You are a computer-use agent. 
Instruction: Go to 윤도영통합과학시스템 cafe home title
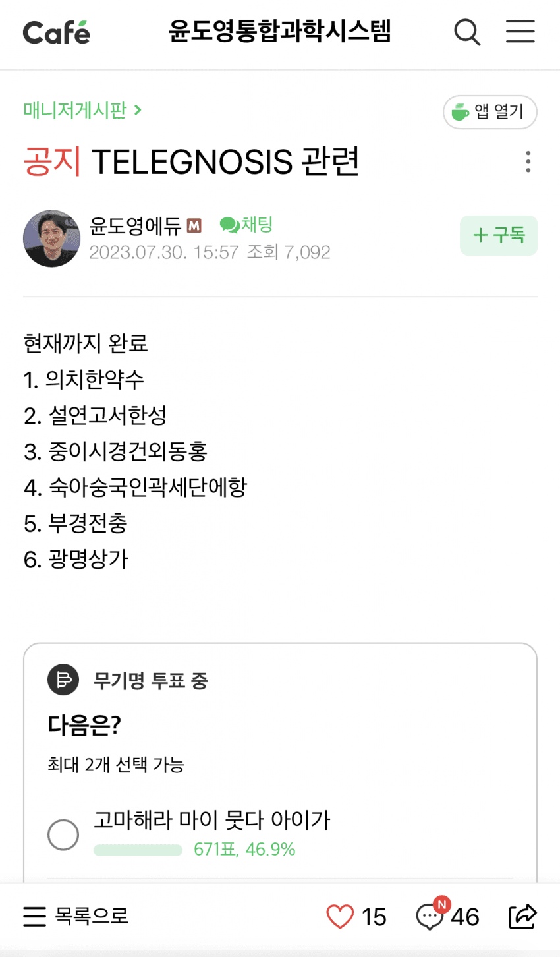coord(279,32)
